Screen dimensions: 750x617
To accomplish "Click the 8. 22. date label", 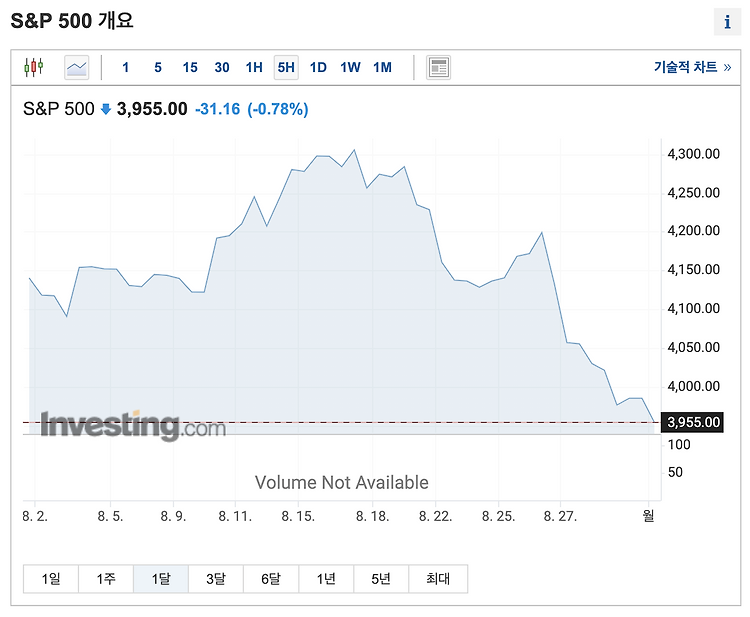I will 435,516.
